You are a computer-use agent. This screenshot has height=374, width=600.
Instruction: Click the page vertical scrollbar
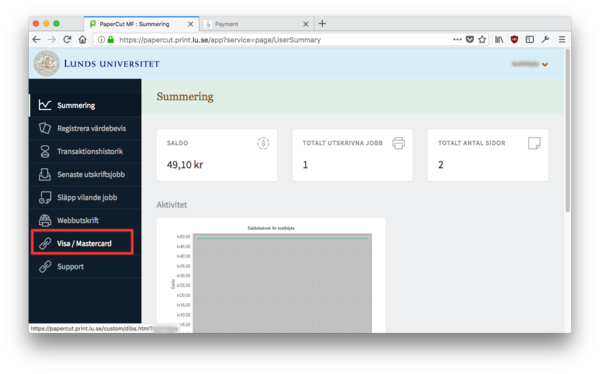(568, 130)
